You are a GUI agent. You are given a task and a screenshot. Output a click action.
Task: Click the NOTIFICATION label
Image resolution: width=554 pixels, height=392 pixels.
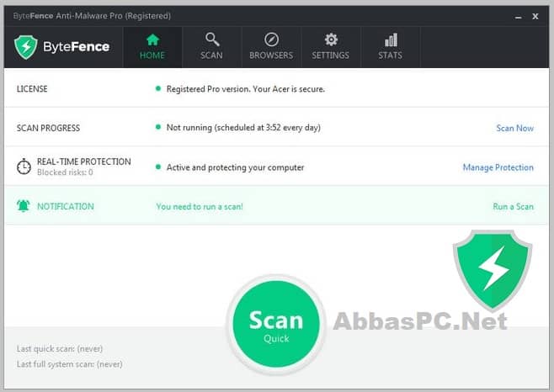(66, 207)
